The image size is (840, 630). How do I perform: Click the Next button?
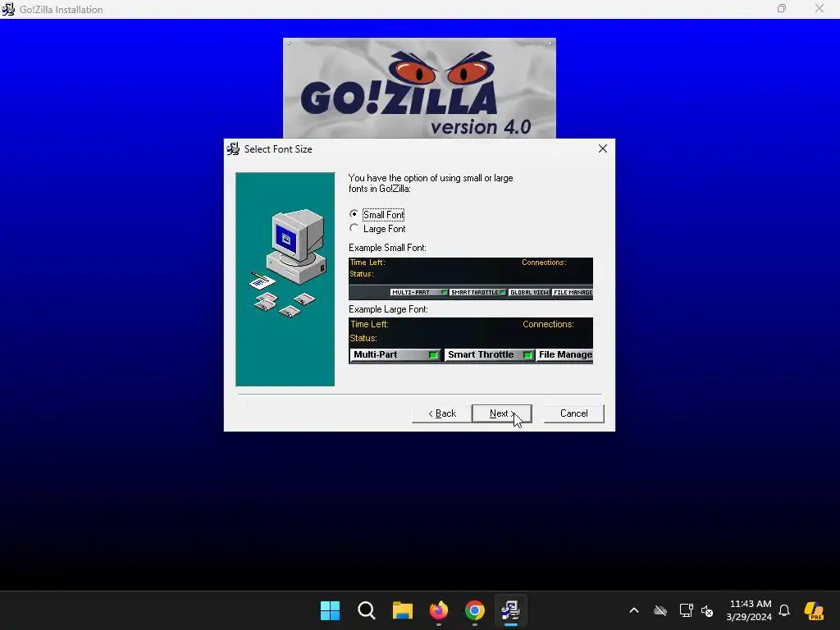(x=502, y=413)
